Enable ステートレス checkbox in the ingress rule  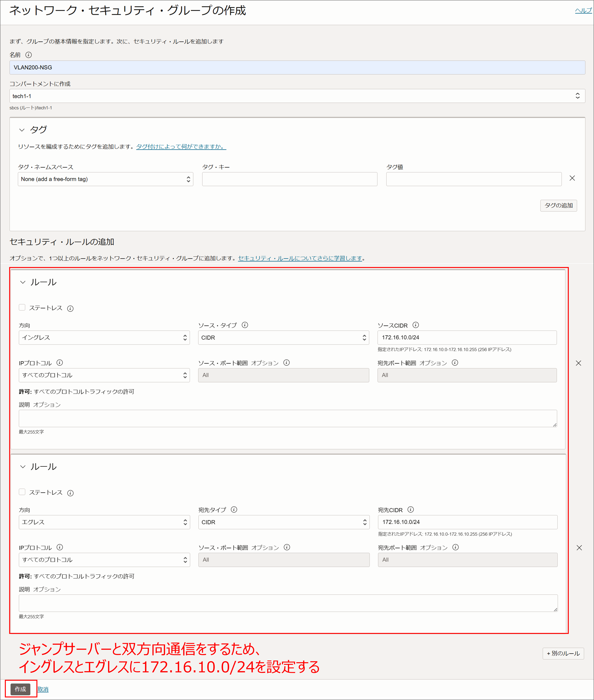tap(22, 307)
